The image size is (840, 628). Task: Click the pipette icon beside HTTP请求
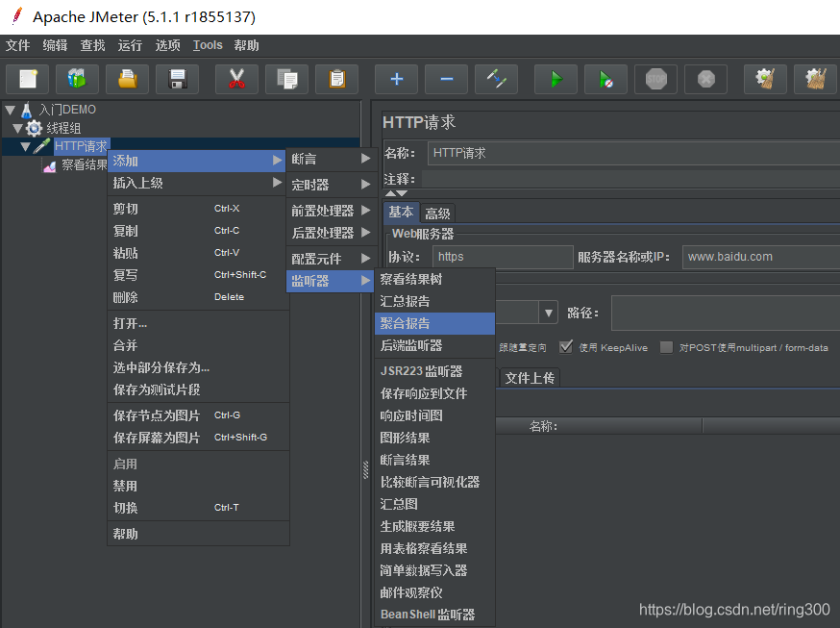tap(41, 146)
